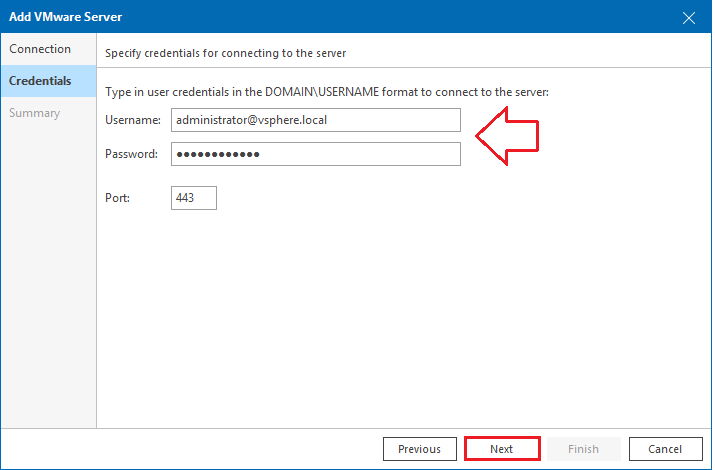
Task: Focus the Password input field
Action: pyautogui.click(x=316, y=154)
